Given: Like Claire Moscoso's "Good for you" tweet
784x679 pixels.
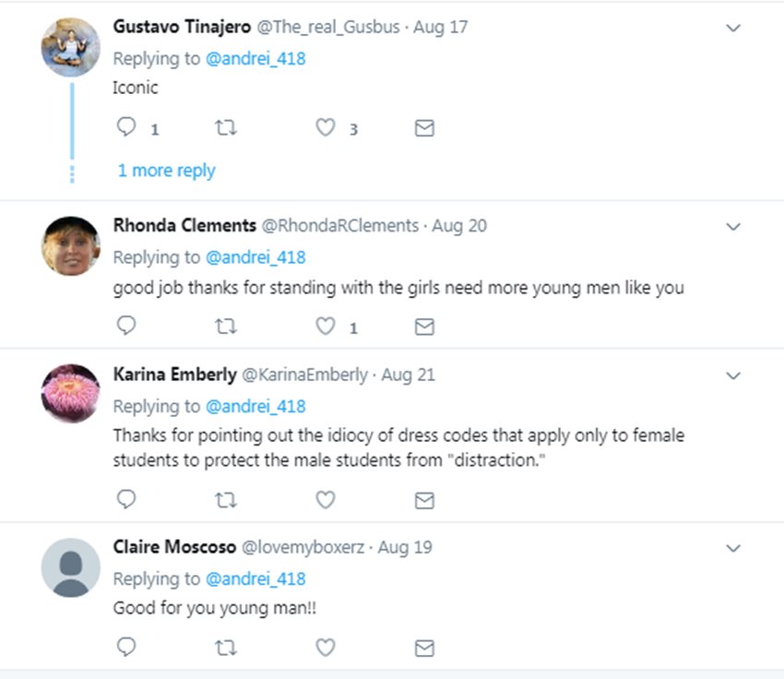Looking at the screenshot, I should click(x=326, y=648).
